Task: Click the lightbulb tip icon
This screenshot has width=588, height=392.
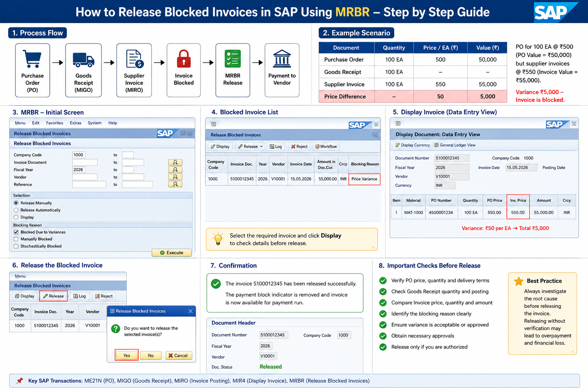Action: 218,239
